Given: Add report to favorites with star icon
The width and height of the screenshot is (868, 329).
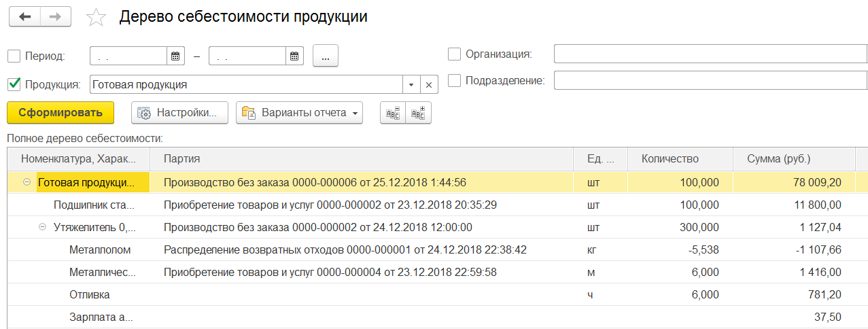Looking at the screenshot, I should (97, 18).
